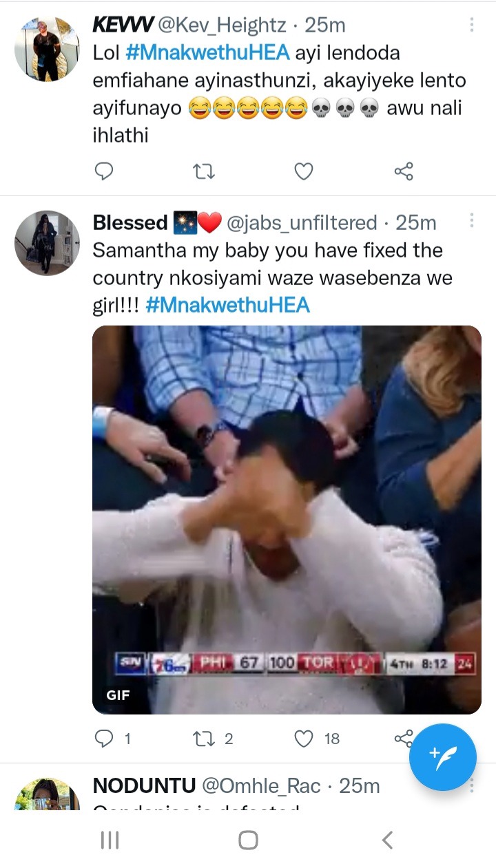Compose a new tweet with floating button
496x868 pixels.
[x=443, y=757]
